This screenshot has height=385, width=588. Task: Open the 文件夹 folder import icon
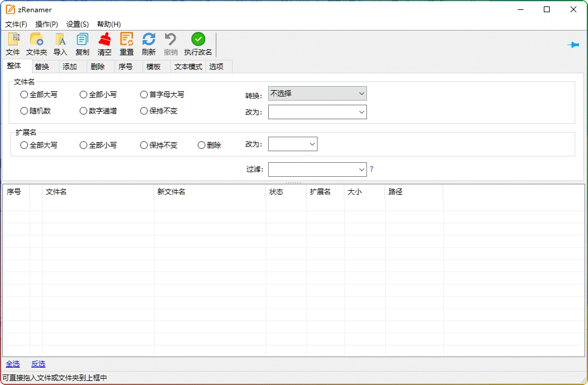(x=36, y=44)
